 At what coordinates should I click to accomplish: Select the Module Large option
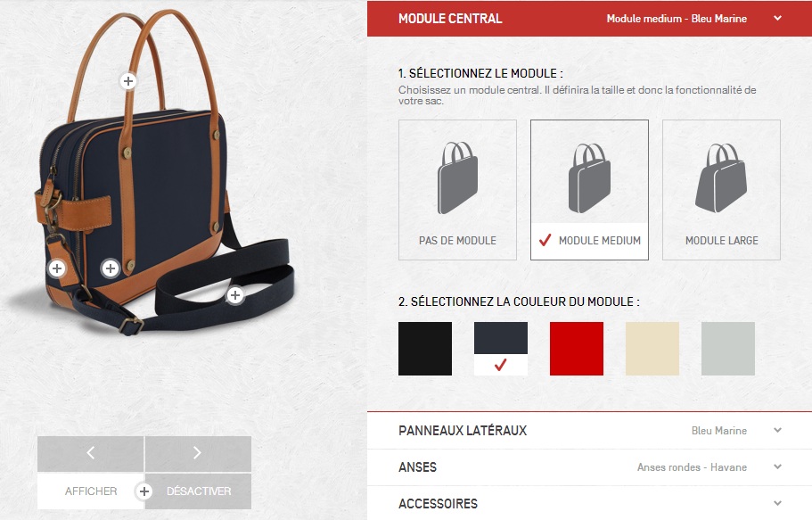(721, 190)
